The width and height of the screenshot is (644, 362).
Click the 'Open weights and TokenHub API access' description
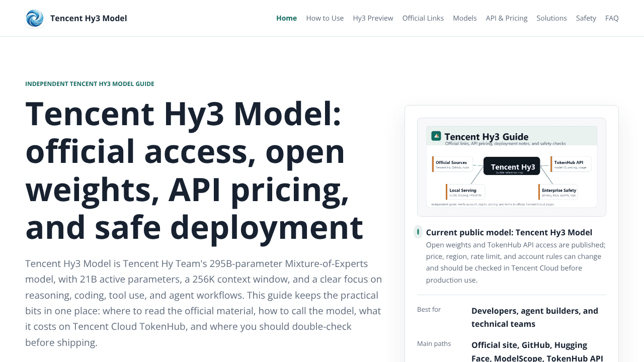tap(516, 262)
